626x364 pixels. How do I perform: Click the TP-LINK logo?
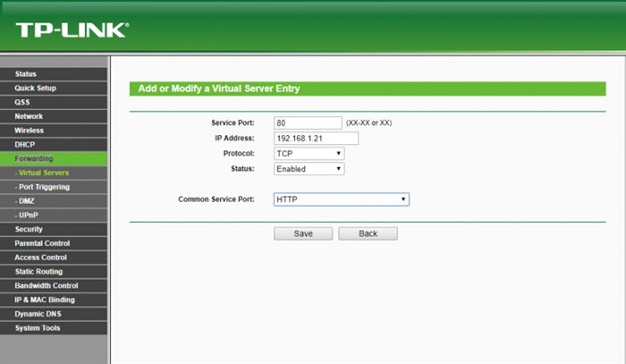[x=72, y=30]
